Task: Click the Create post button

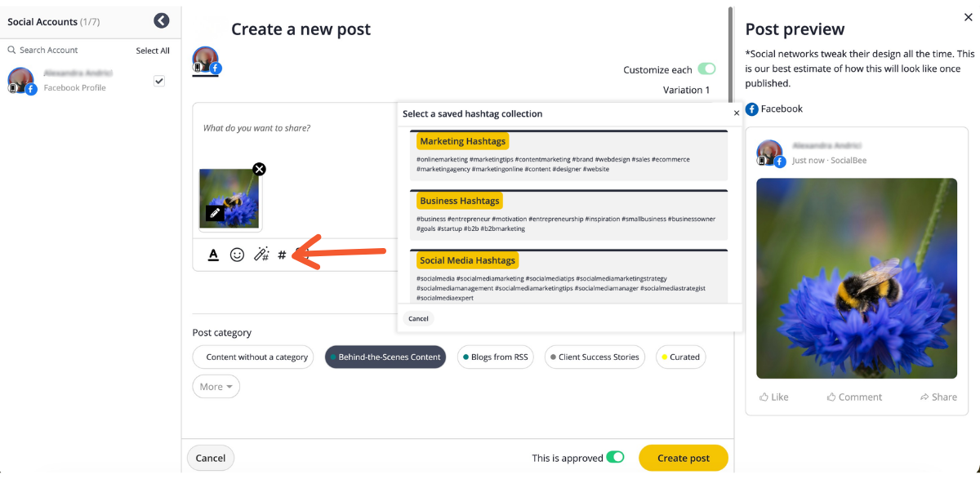Action: (683, 458)
